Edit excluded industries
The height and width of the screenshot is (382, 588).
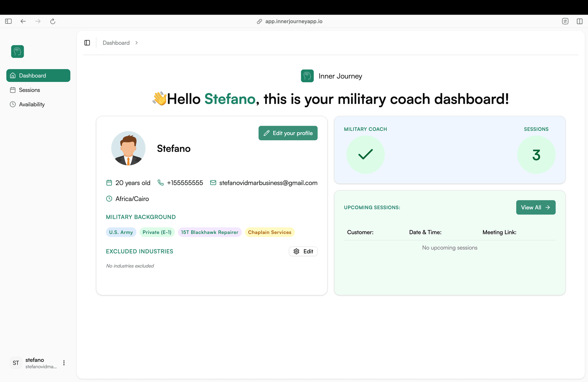pyautogui.click(x=303, y=251)
